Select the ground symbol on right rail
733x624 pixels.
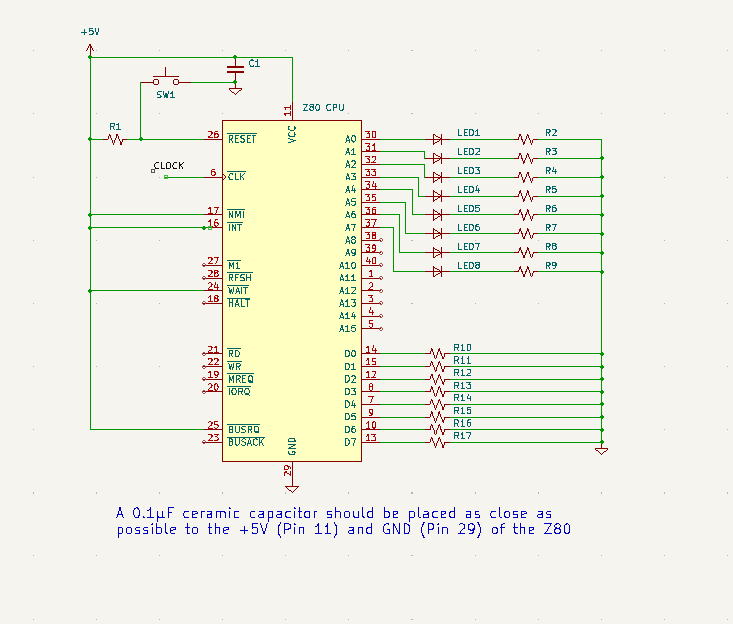tap(601, 451)
